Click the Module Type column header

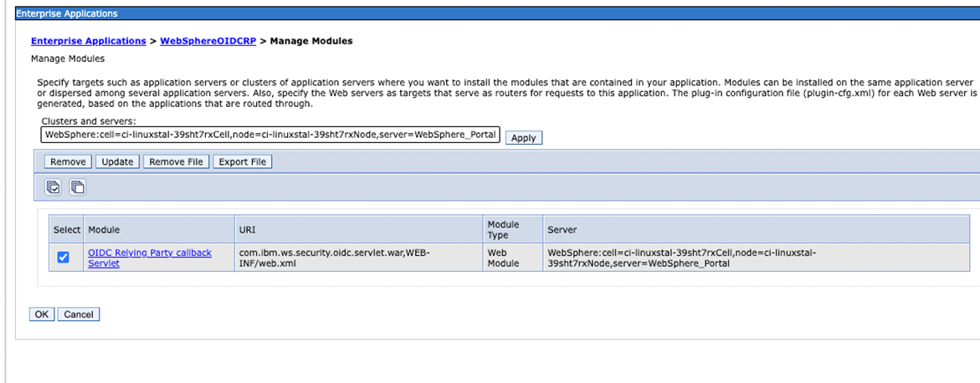(503, 229)
